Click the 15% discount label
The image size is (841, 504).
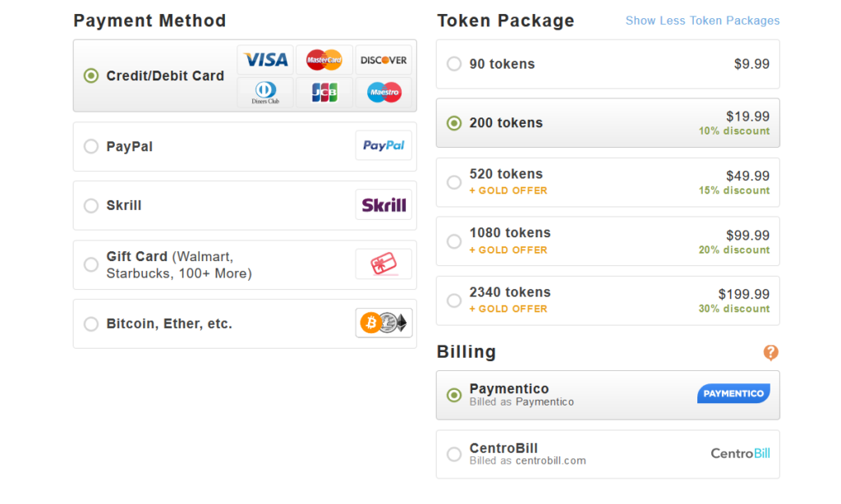733,190
